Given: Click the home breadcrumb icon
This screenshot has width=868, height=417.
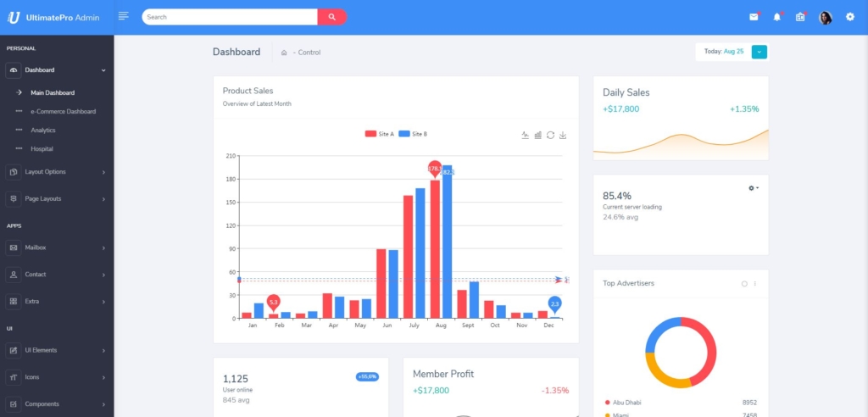Looking at the screenshot, I should (x=284, y=53).
